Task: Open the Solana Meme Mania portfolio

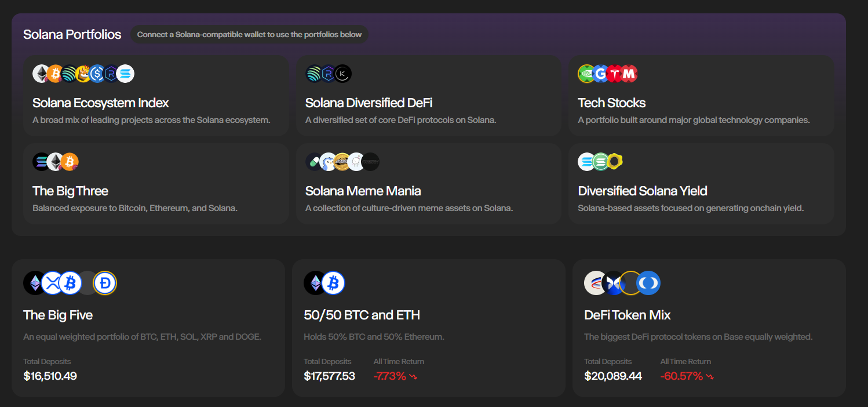Action: click(x=363, y=191)
